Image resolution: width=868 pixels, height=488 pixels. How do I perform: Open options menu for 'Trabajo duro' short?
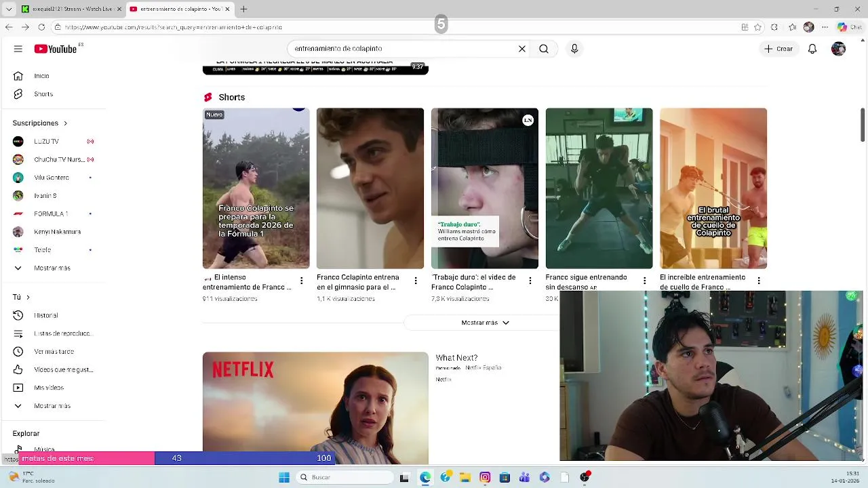(x=530, y=281)
